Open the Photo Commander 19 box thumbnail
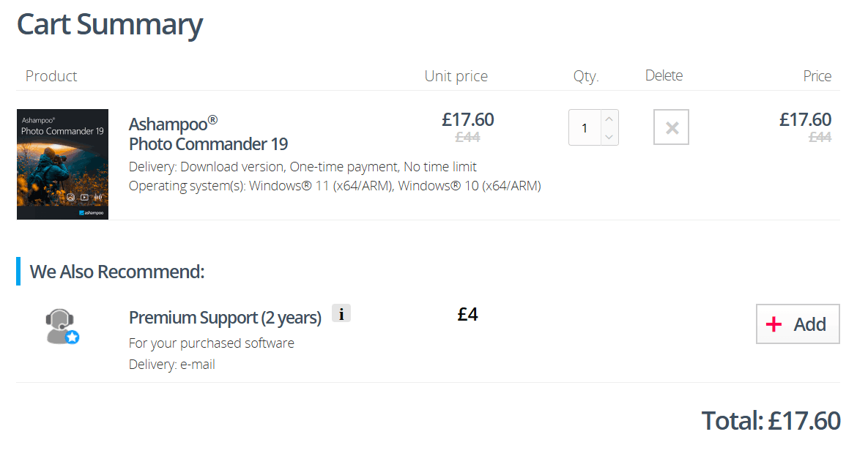868x459 pixels. click(x=62, y=164)
